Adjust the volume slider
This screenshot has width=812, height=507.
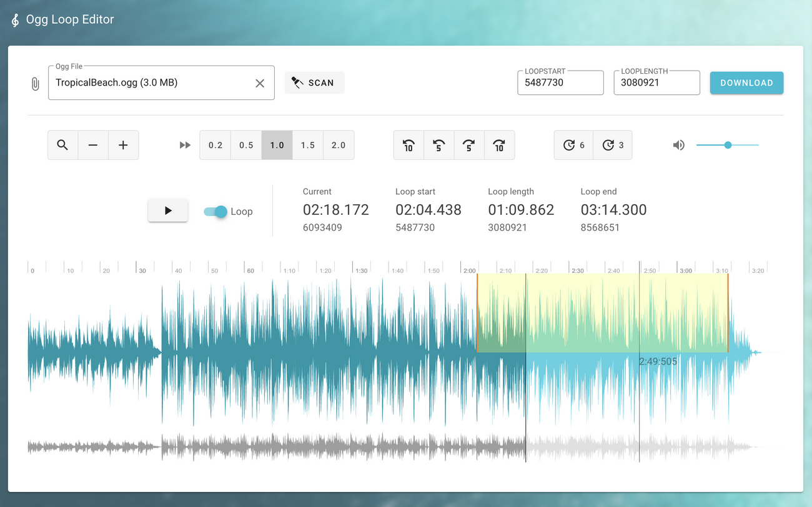point(727,145)
